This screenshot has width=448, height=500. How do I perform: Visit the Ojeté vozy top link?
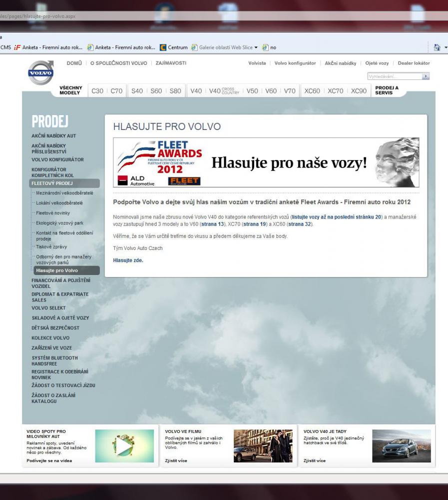(x=377, y=63)
